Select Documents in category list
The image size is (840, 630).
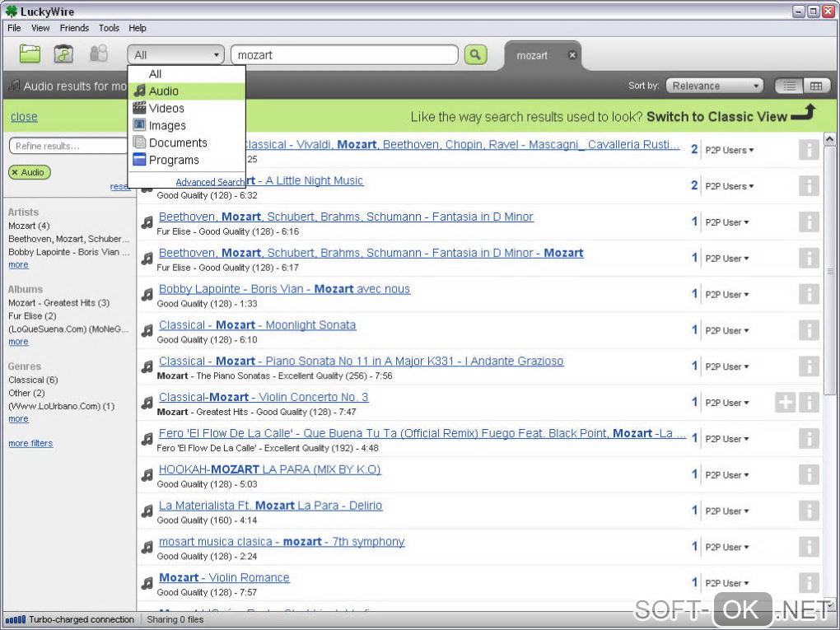coord(186,142)
